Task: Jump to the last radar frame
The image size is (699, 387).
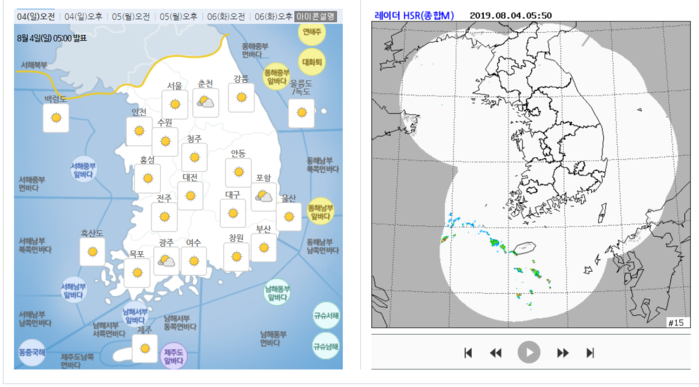Action: point(590,353)
